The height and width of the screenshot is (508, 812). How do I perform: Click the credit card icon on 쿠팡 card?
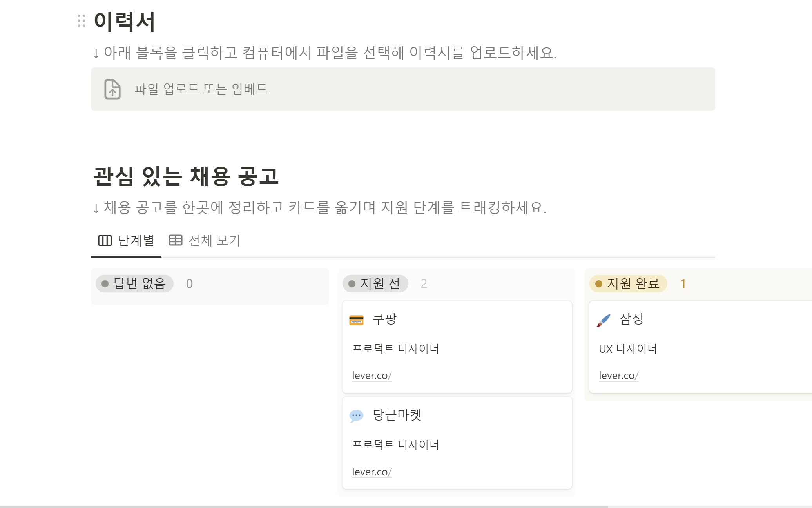(356, 320)
